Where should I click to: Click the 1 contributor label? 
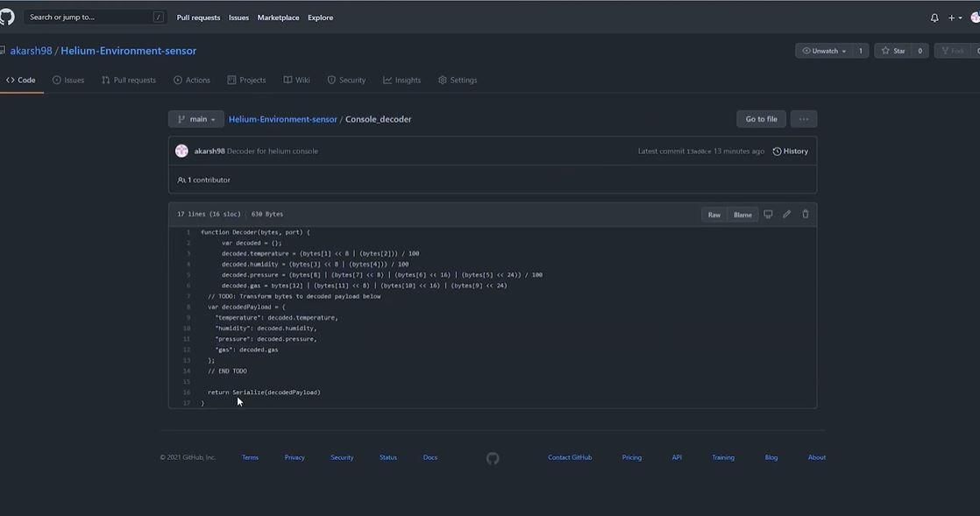203,180
